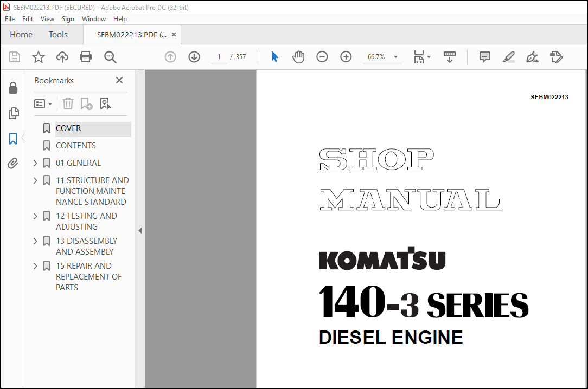Add a comment with speech bubble icon

tap(484, 57)
